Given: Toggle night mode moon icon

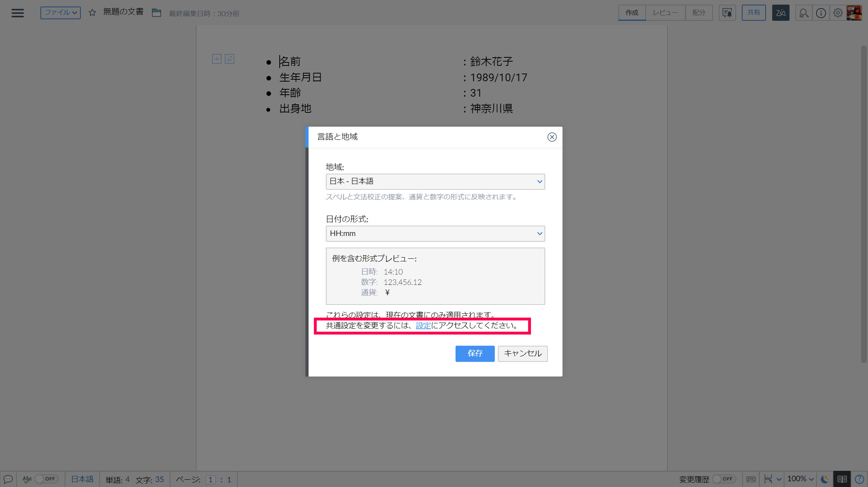Looking at the screenshot, I should pyautogui.click(x=825, y=479).
